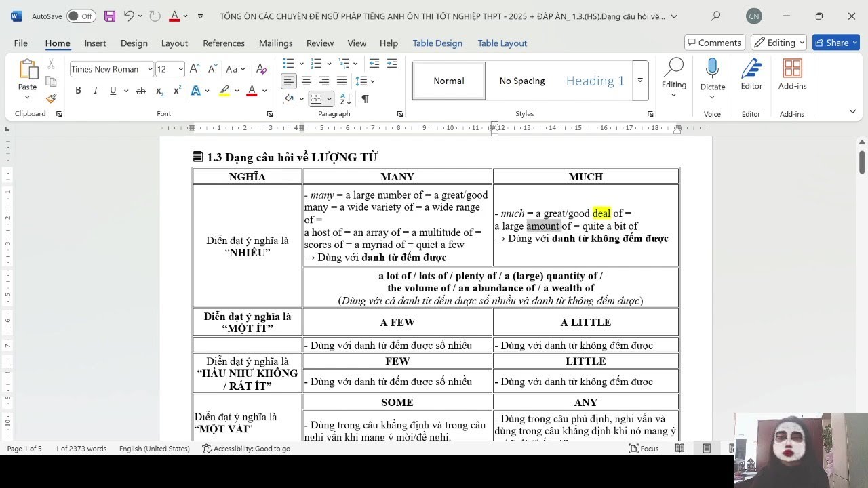Apply strikethrough formatting
This screenshot has height=488, width=868.
pyautogui.click(x=141, y=91)
